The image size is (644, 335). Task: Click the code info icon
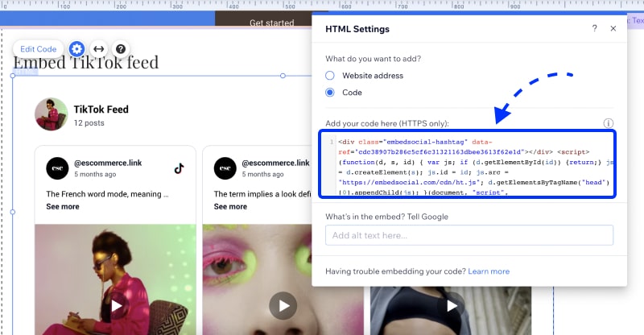[x=609, y=123]
